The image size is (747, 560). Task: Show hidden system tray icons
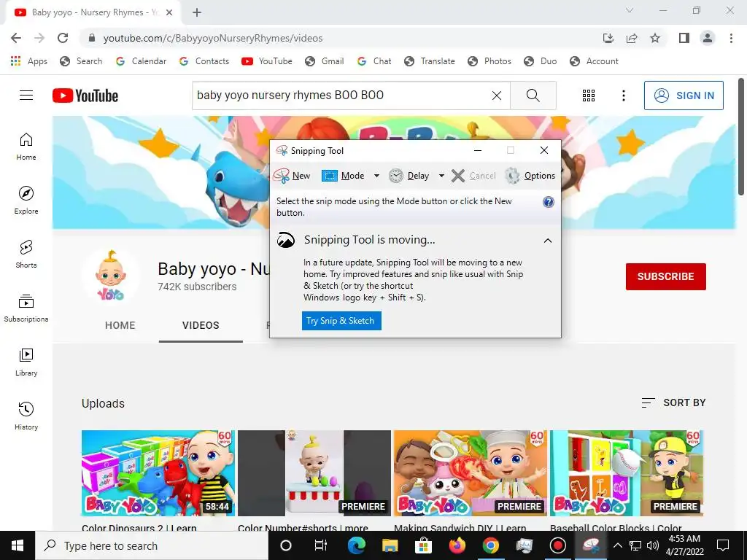click(x=618, y=545)
